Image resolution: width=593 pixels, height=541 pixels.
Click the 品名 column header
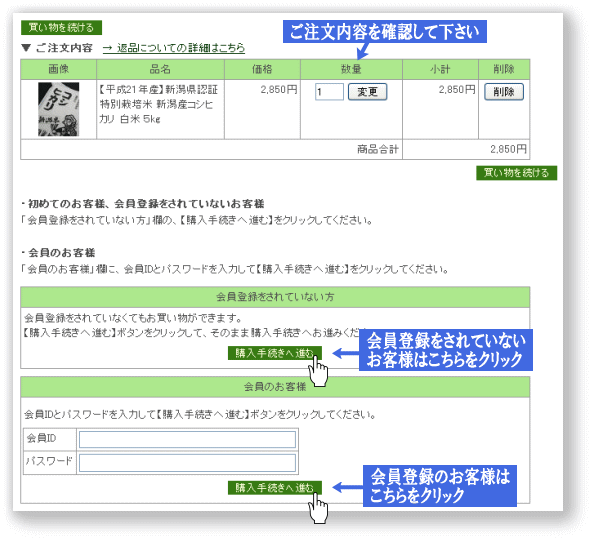[160, 69]
